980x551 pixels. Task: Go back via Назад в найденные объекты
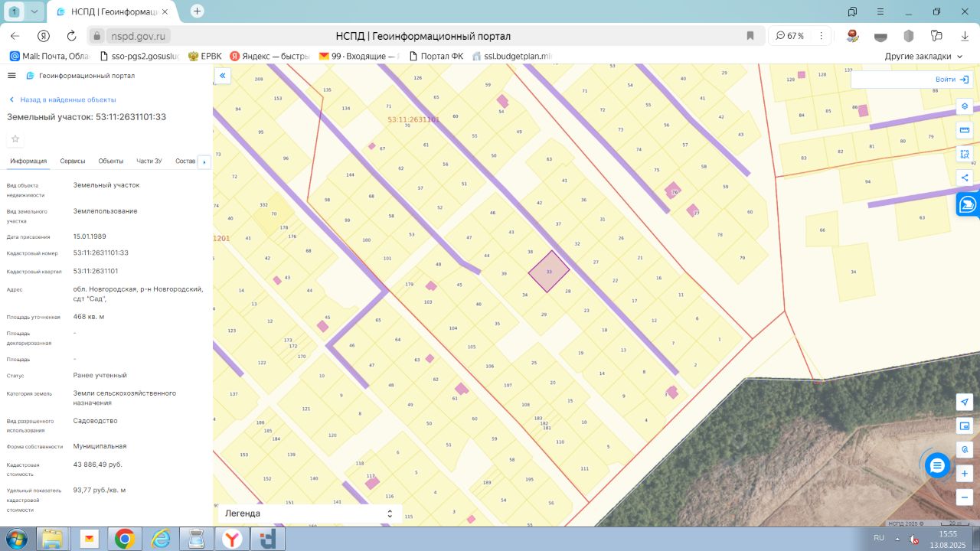coord(62,99)
